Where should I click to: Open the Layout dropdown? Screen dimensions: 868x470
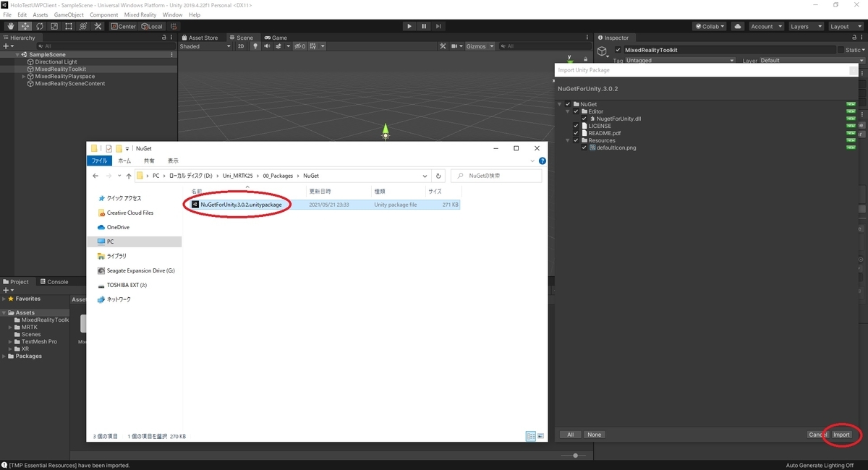pyautogui.click(x=845, y=26)
